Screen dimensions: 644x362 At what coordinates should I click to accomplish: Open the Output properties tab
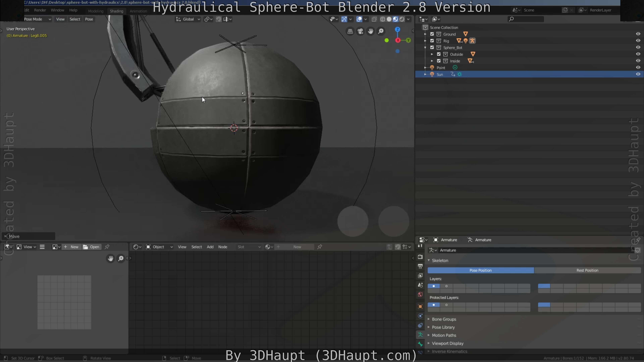click(420, 266)
